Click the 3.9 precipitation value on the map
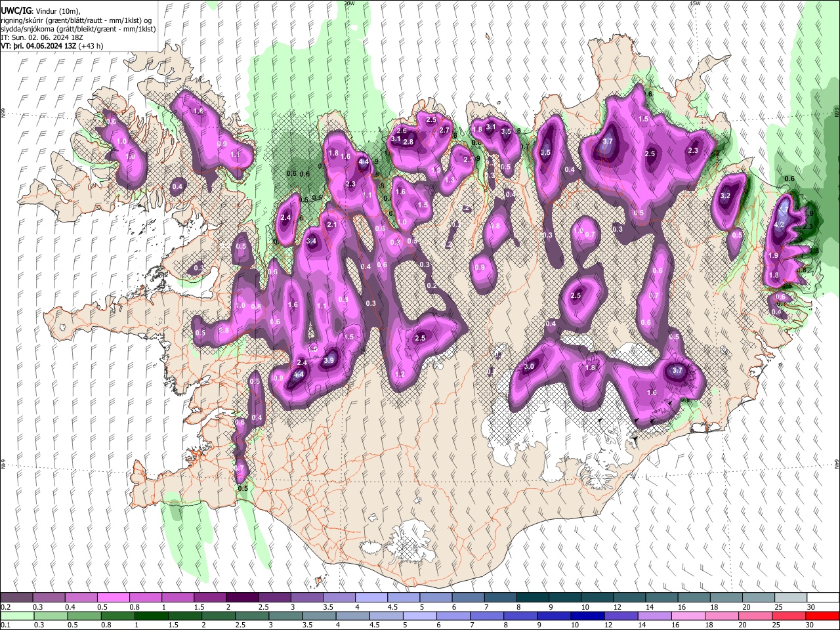This screenshot has width=840, height=630. 329,360
